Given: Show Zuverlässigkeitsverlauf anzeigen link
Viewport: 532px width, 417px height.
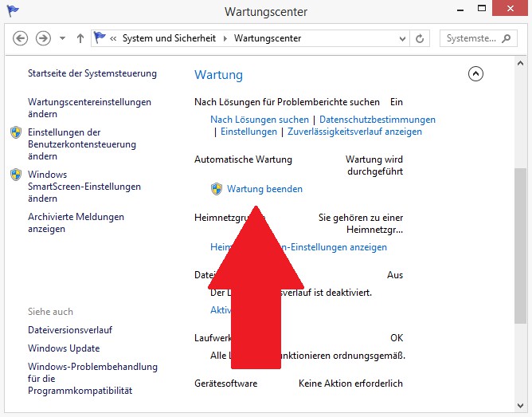Looking at the screenshot, I should [354, 132].
